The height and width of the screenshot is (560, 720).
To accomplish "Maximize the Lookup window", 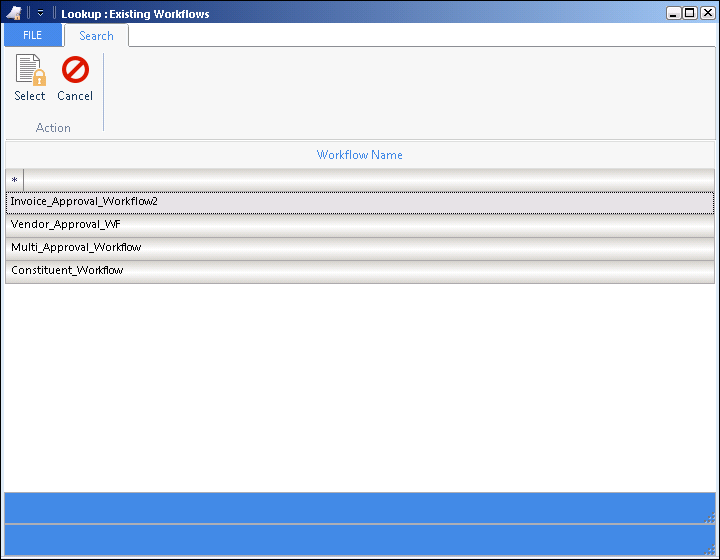I will [x=690, y=13].
